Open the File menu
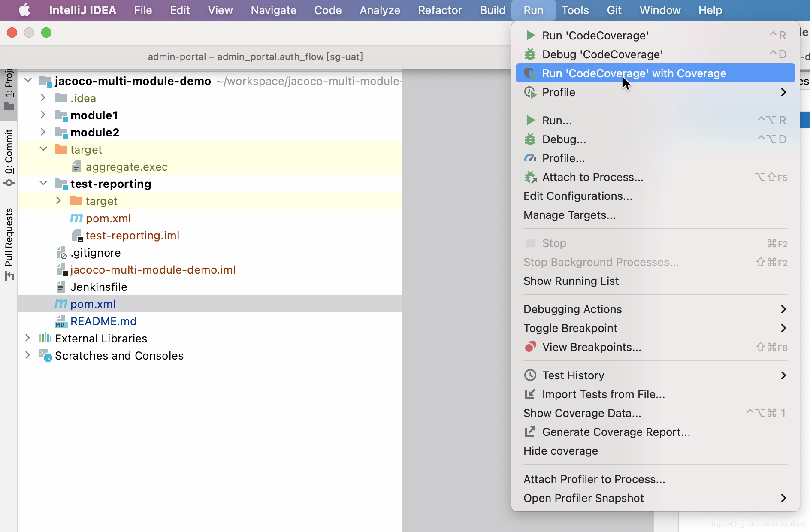The image size is (810, 532). [x=143, y=10]
